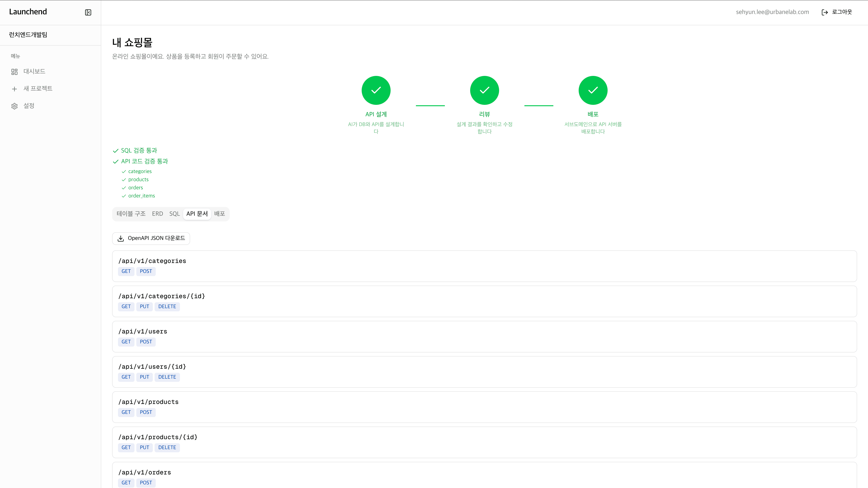
Task: Click PUT on /api/v1/users/{id}
Action: click(x=145, y=377)
